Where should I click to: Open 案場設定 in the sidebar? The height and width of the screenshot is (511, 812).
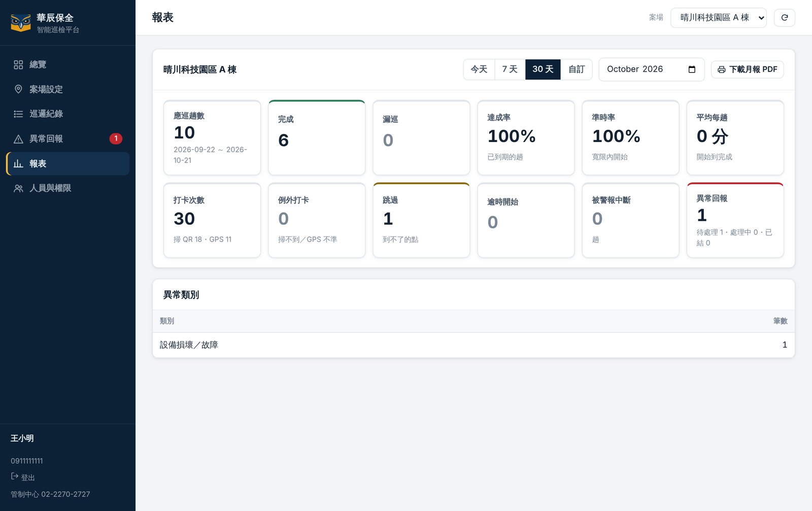coord(67,89)
